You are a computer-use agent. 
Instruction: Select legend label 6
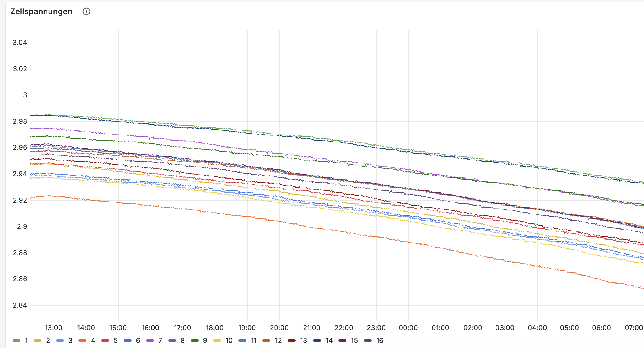138,341
